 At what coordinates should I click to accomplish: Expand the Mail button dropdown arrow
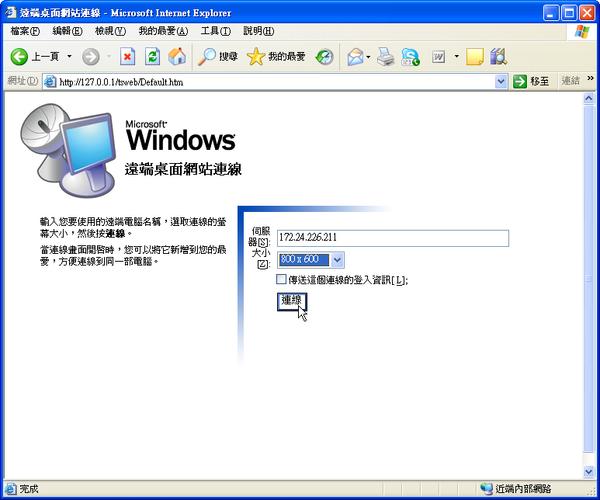click(x=368, y=57)
